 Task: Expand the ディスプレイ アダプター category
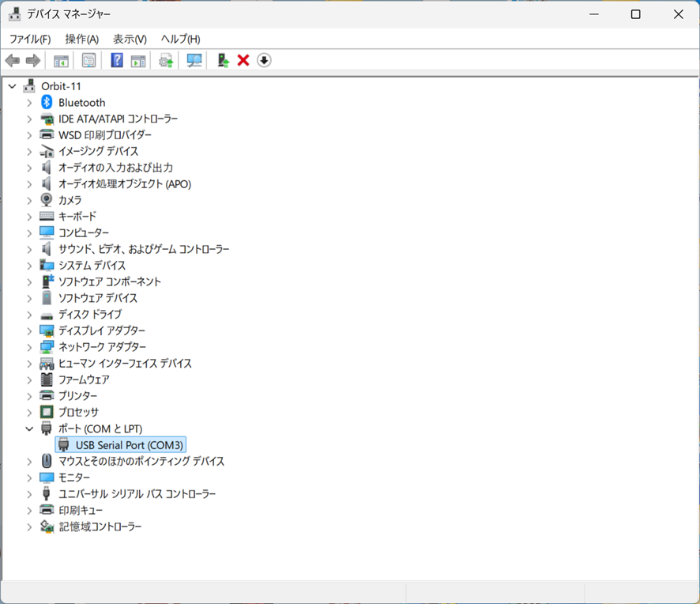pos(29,330)
